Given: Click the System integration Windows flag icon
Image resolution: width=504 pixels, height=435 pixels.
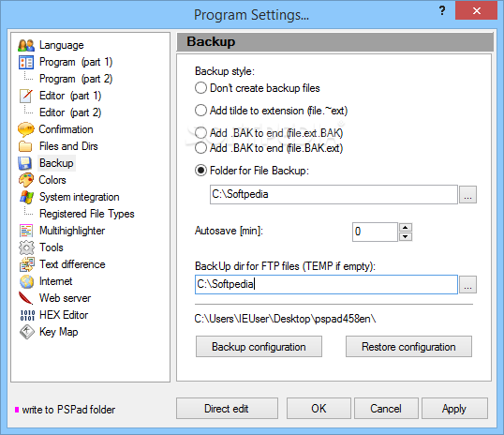Looking at the screenshot, I should point(26,197).
